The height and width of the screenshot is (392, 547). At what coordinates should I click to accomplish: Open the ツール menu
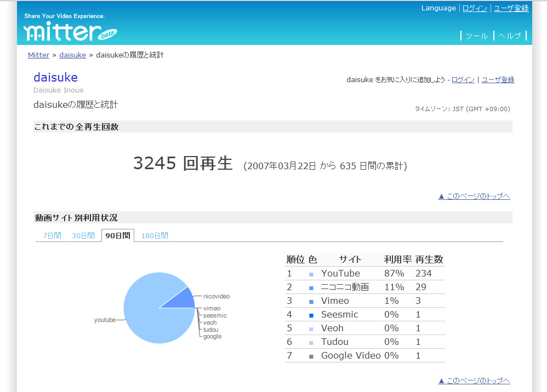(476, 36)
